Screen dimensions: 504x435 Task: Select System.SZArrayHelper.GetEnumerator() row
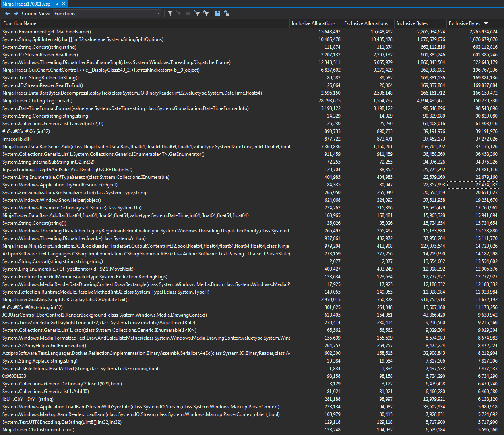coord(250,346)
